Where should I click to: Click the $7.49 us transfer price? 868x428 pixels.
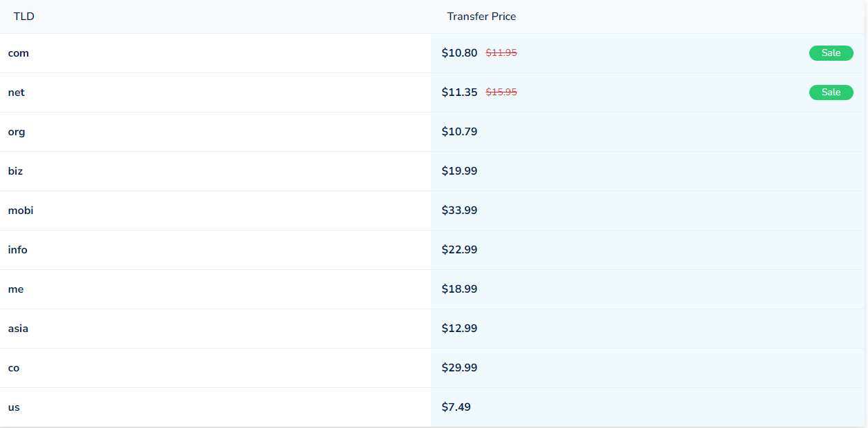456,407
